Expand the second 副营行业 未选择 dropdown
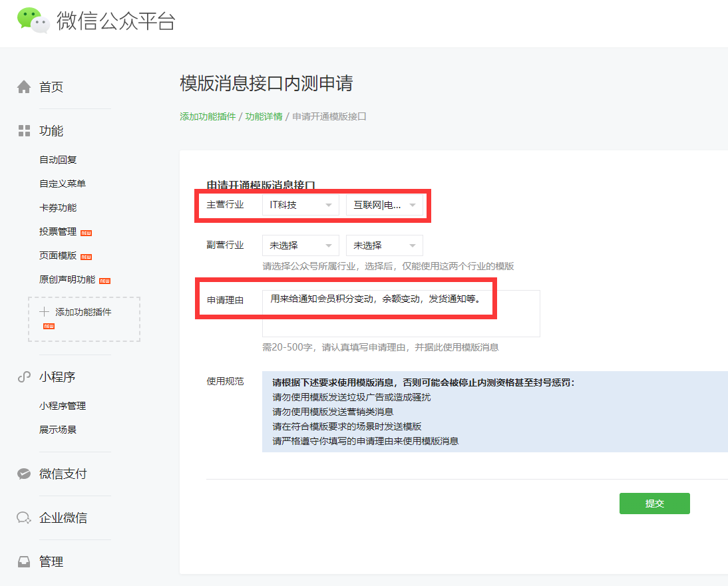The height and width of the screenshot is (586, 728). (x=384, y=245)
